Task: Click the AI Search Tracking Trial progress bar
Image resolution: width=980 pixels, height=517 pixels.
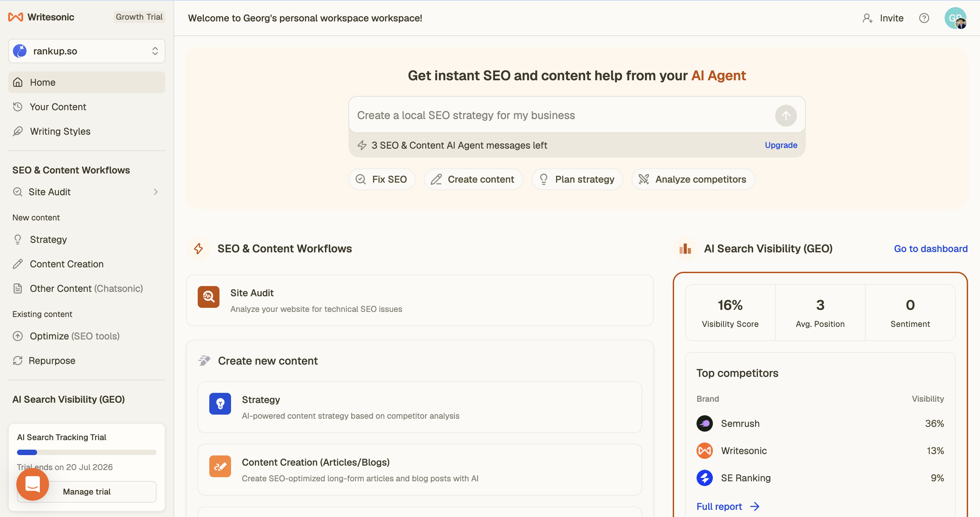Action: (x=87, y=452)
